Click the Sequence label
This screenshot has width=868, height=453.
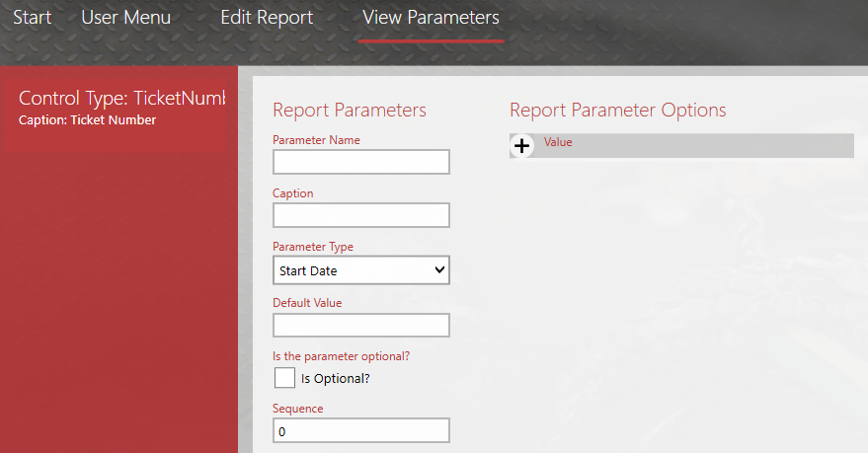click(298, 409)
